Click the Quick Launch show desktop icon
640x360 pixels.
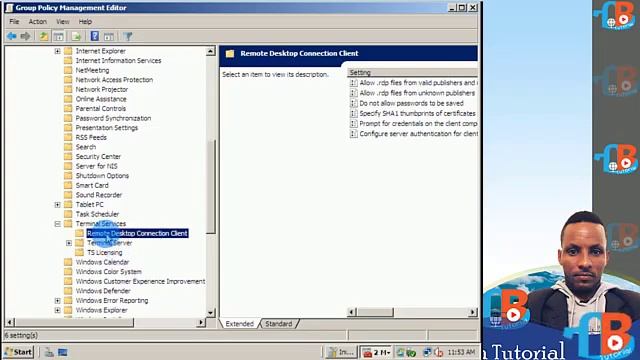(49, 352)
